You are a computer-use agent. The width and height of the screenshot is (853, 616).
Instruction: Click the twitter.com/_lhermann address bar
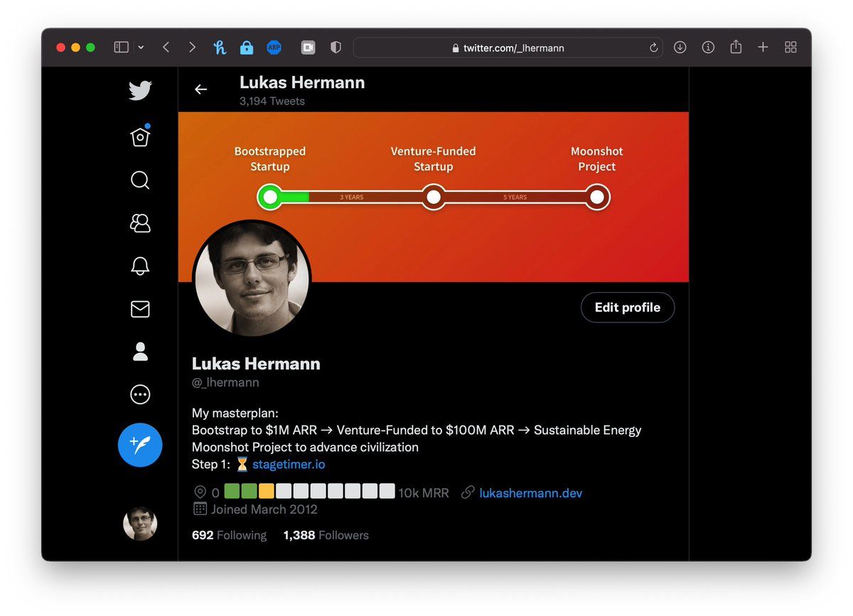pos(508,48)
